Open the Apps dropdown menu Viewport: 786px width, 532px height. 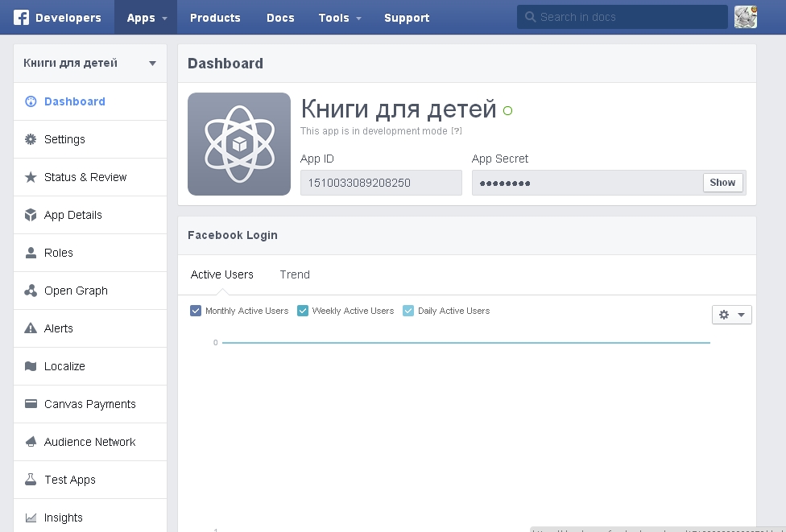click(146, 18)
